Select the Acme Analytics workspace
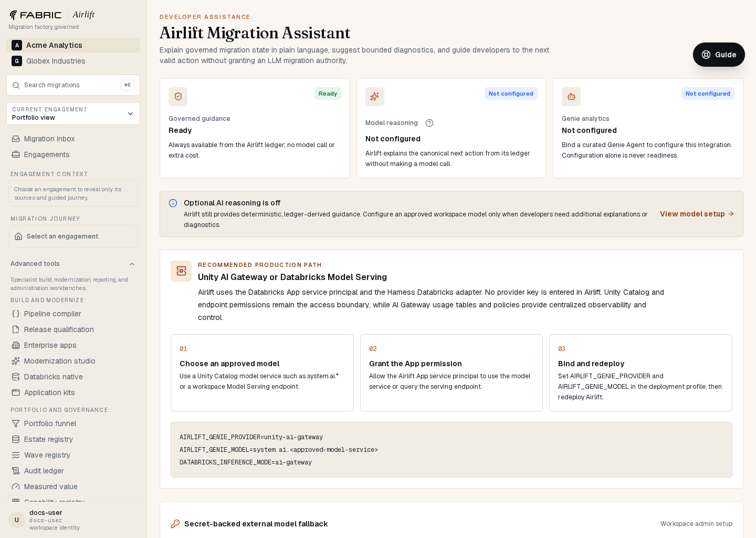The image size is (756, 538). pos(73,45)
